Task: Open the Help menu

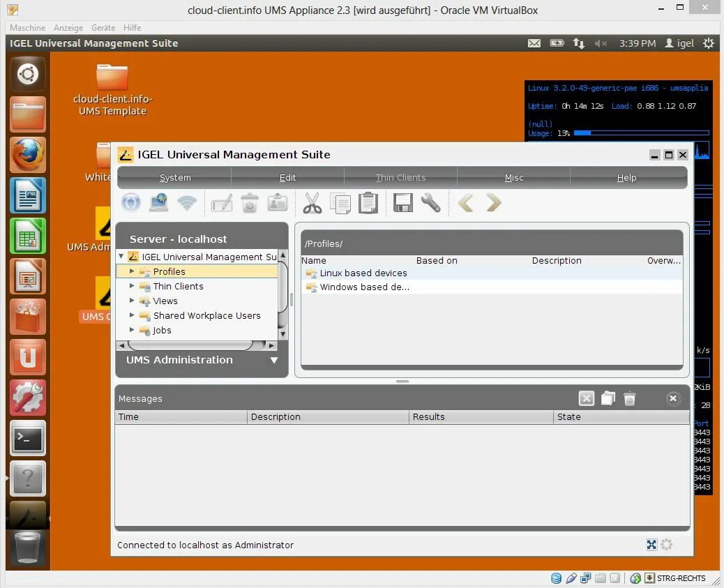Action: [x=626, y=177]
